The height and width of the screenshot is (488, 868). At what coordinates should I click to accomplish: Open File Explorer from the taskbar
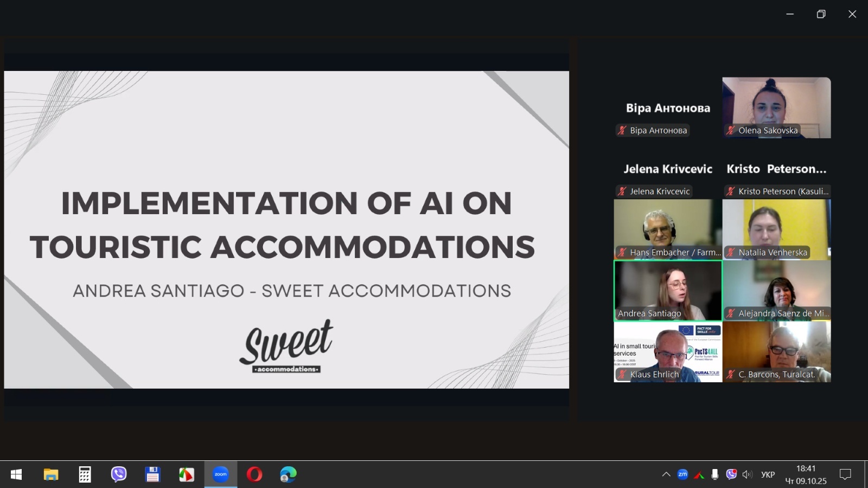(x=51, y=474)
